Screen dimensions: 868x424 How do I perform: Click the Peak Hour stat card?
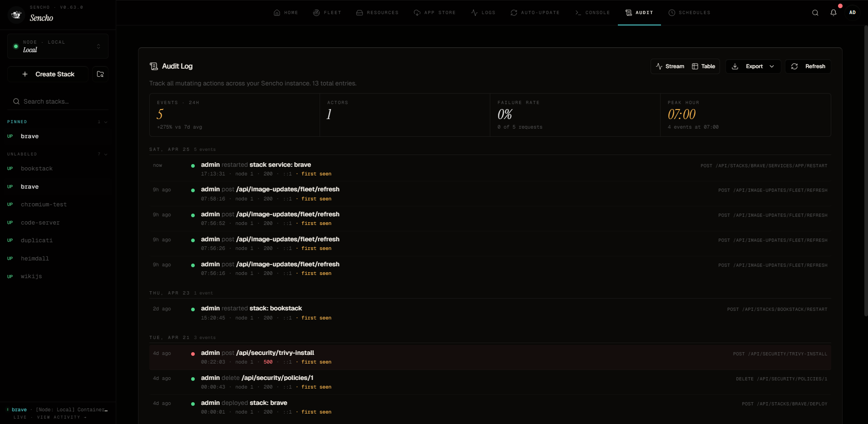tap(745, 115)
